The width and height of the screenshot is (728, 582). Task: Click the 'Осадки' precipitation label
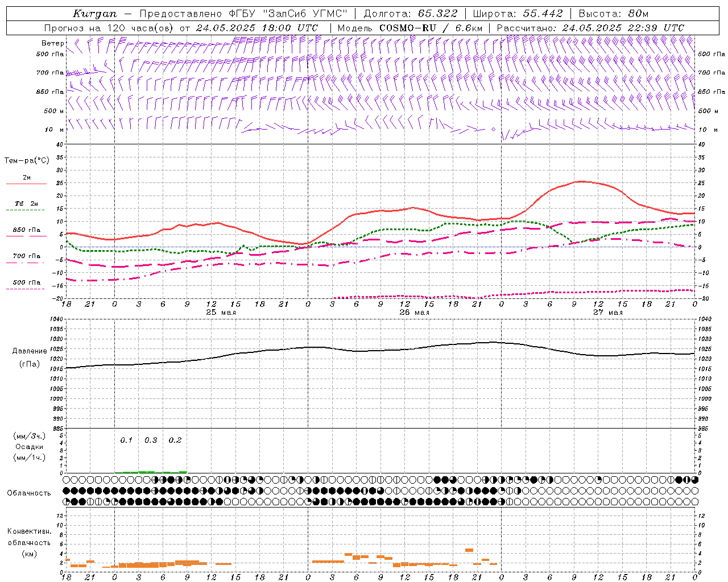click(29, 447)
